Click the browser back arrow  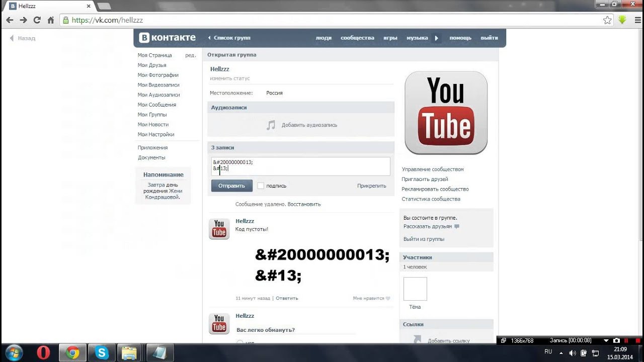pyautogui.click(x=10, y=20)
